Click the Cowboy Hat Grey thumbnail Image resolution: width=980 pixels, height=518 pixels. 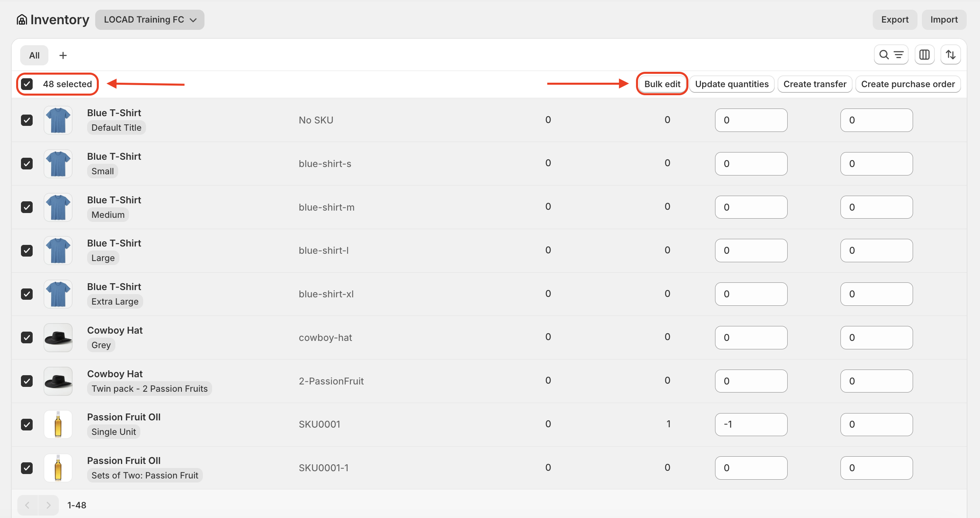click(x=58, y=337)
